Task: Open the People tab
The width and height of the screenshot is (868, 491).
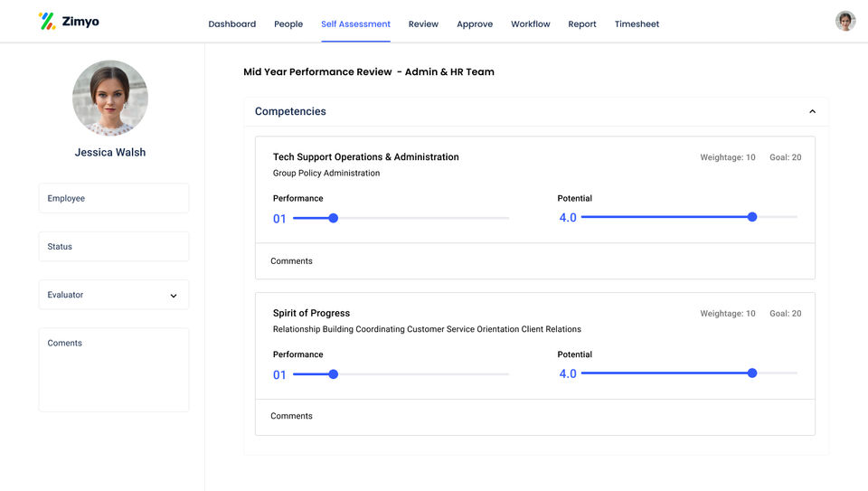Action: [x=288, y=24]
